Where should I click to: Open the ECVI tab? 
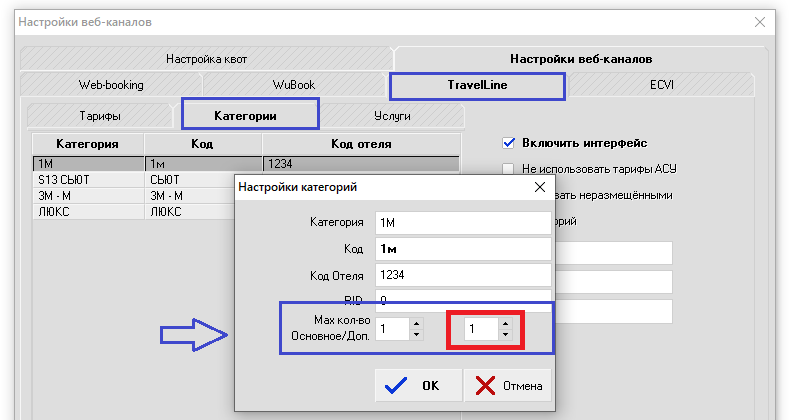coord(662,86)
